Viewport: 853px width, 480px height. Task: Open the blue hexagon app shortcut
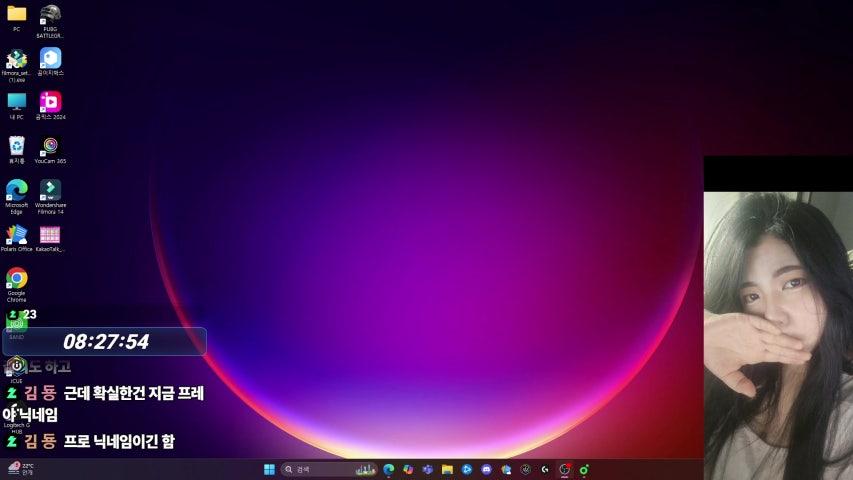tap(50, 61)
